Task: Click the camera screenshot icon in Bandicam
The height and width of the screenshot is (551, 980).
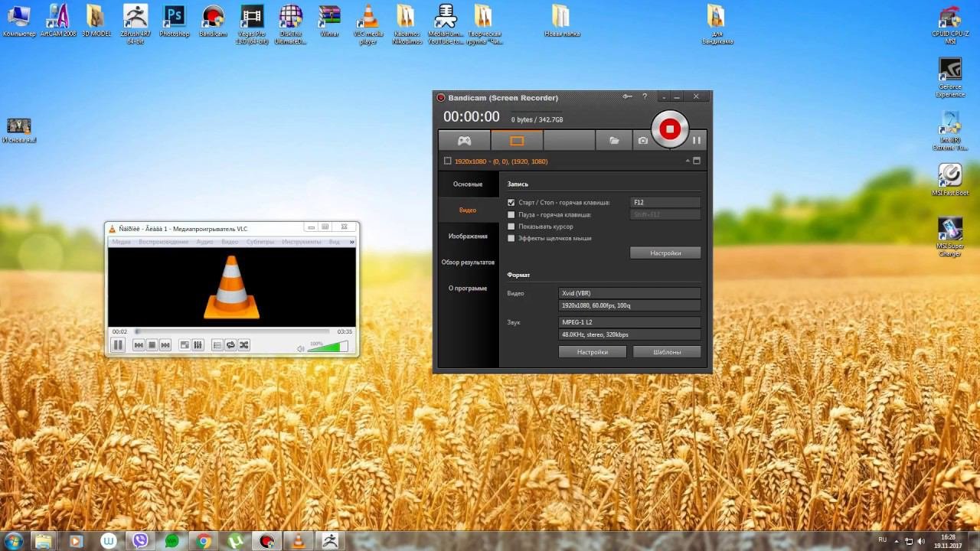Action: click(643, 141)
